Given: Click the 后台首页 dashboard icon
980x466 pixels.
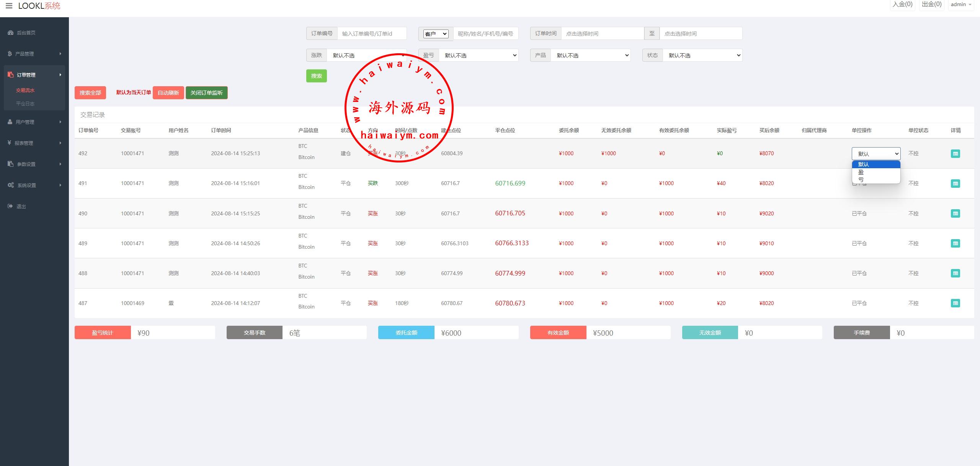Looking at the screenshot, I should click(x=10, y=33).
